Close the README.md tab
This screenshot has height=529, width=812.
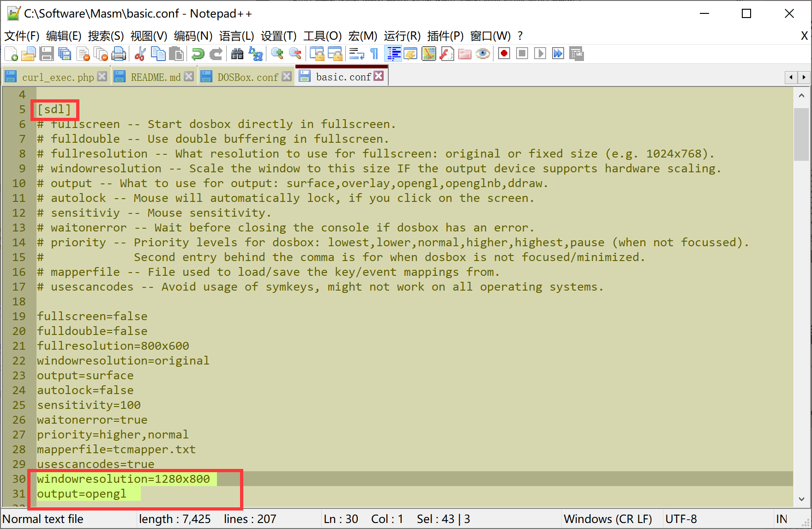(x=189, y=76)
